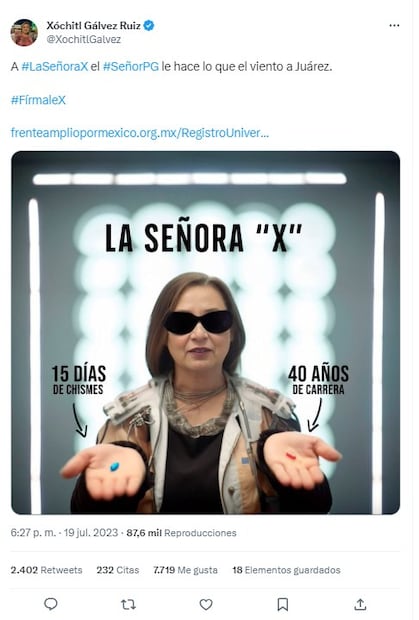Image resolution: width=419 pixels, height=620 pixels.
Task: Open the frenteamplioporméxico.org.mx link
Action: pyautogui.click(x=140, y=133)
